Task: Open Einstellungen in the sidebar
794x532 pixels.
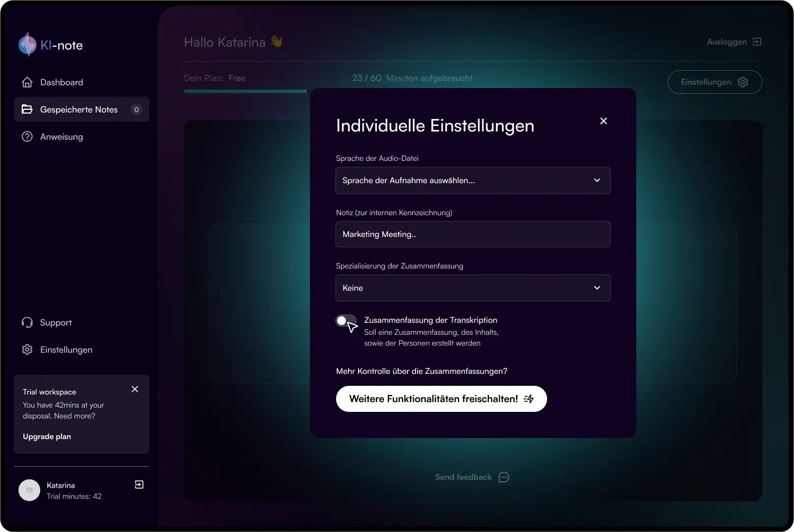Action: (82, 349)
